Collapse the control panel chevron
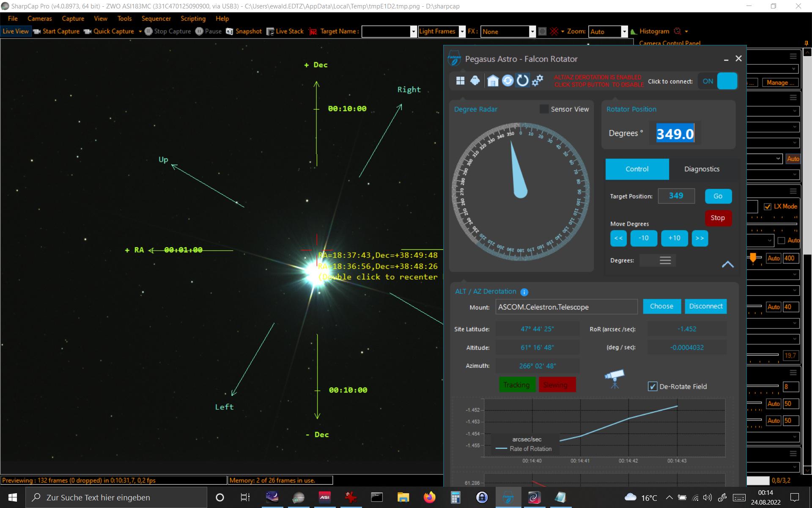Screen dimensions: 812x508 (x=727, y=264)
